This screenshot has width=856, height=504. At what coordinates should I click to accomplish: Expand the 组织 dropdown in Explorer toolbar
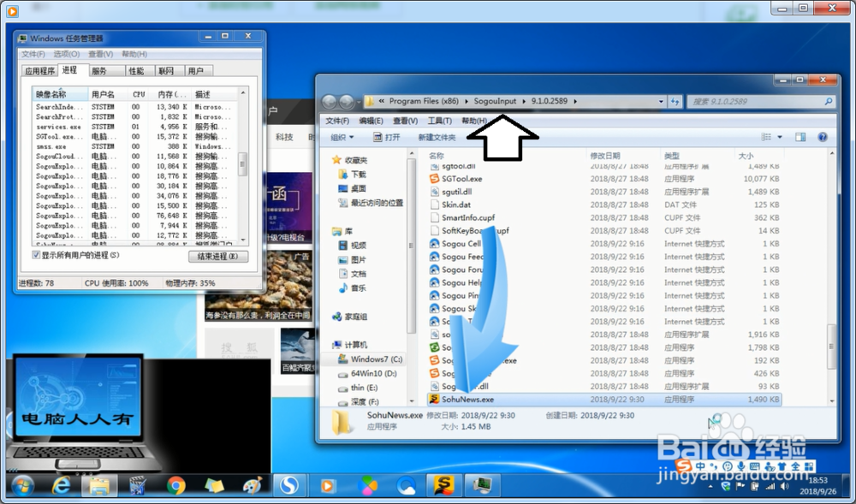tap(342, 138)
